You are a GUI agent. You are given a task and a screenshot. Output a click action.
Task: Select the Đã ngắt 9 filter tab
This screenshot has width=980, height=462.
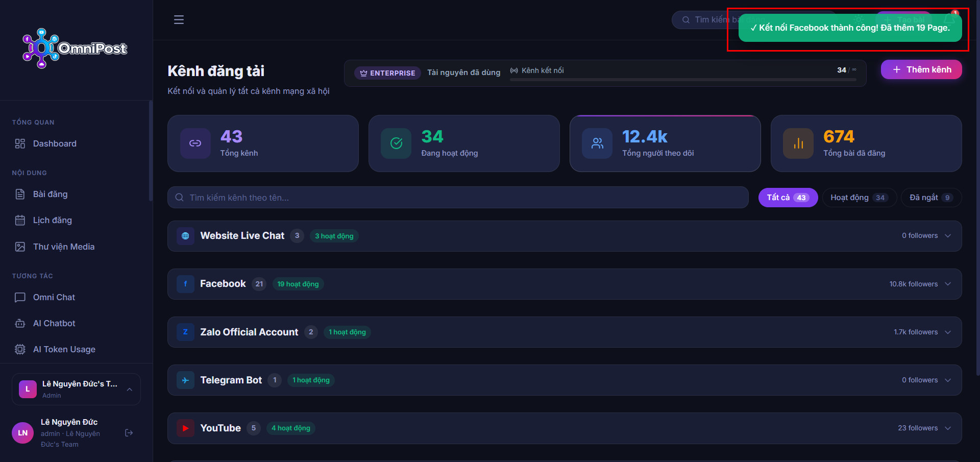click(932, 198)
